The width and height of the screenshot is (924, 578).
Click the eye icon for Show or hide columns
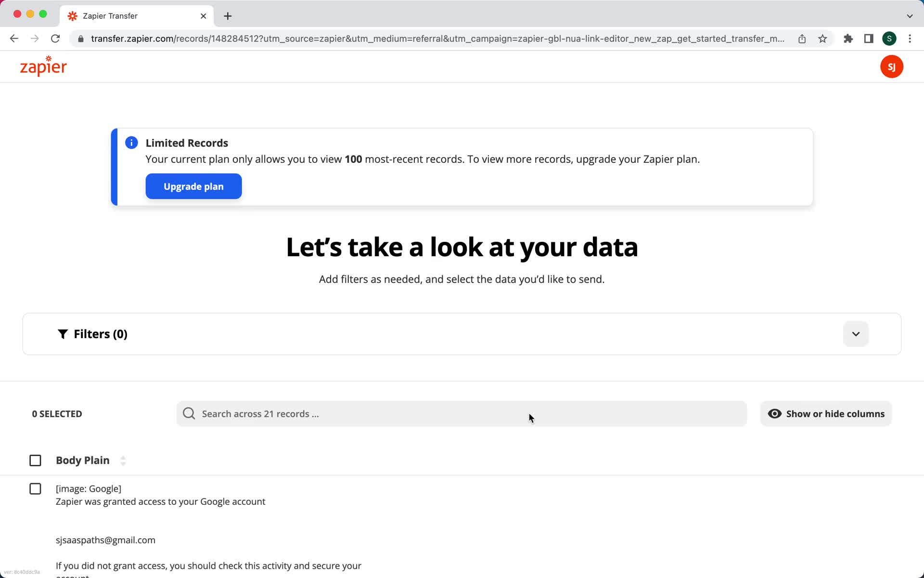[x=774, y=414]
